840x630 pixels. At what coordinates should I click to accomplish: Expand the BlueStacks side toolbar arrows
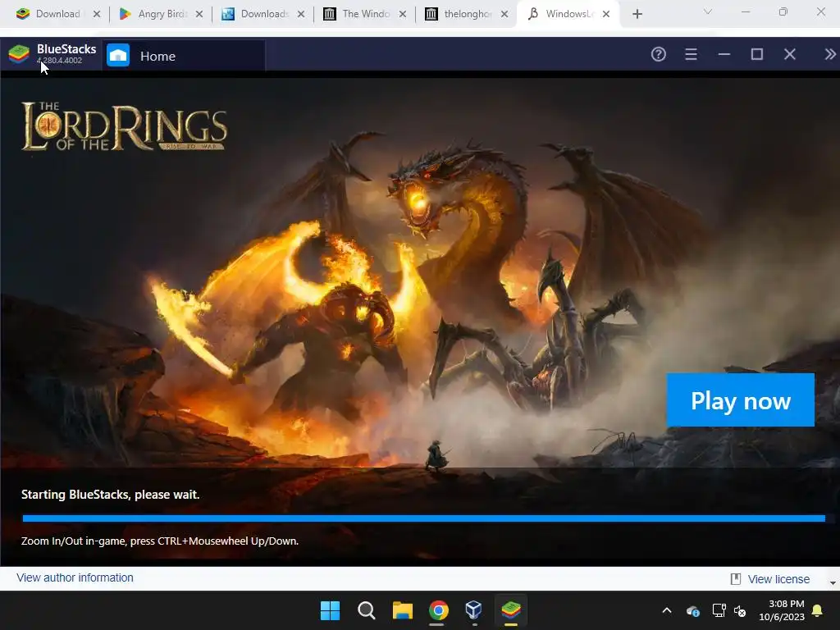[830, 54]
